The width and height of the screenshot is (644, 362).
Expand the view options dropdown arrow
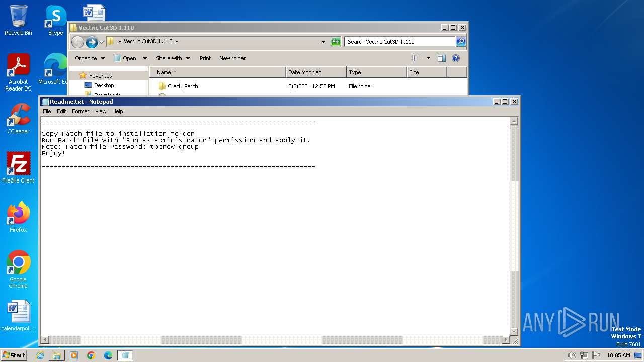click(x=428, y=58)
